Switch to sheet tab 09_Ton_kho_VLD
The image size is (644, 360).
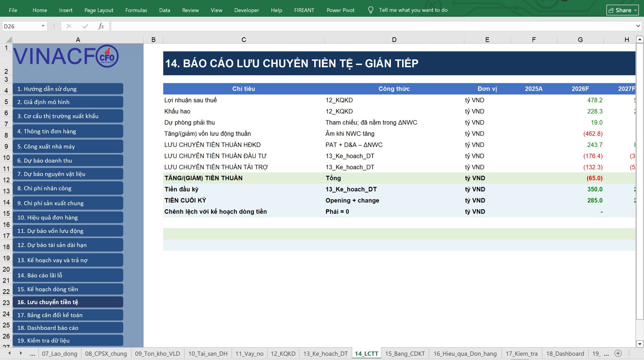tap(157, 353)
